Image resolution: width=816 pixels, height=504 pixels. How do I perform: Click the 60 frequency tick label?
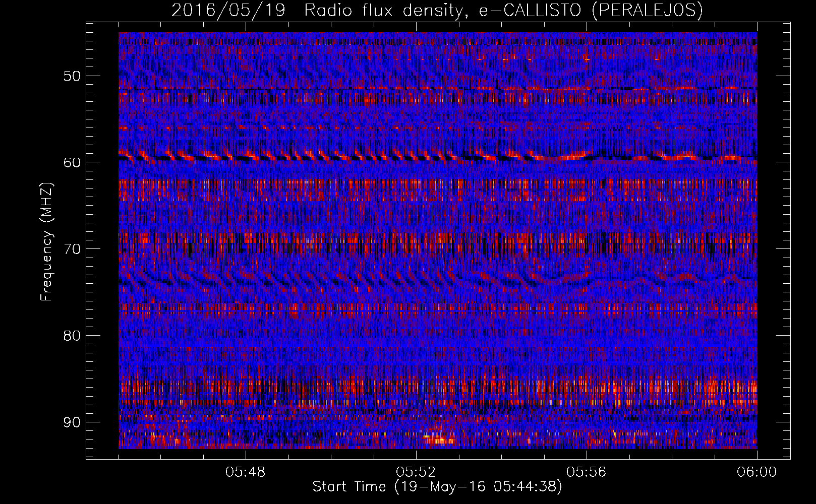tap(72, 162)
